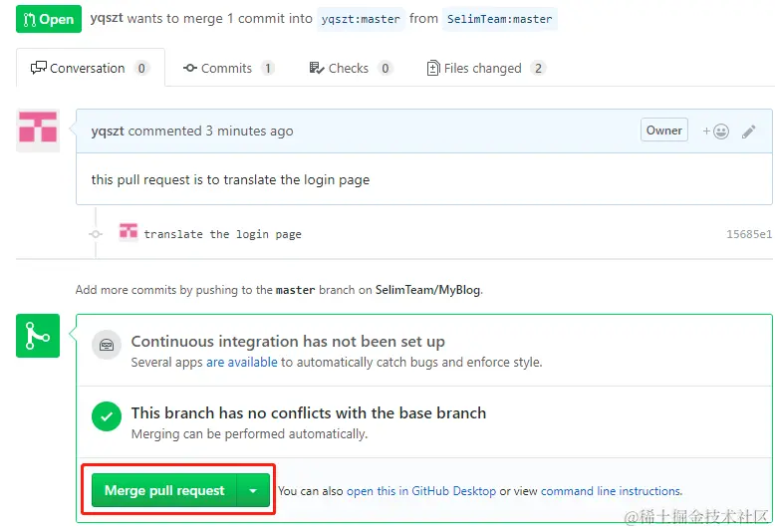The height and width of the screenshot is (532, 775).
Task: Click 'Continuous integration has not been set up' heading
Action: pyautogui.click(x=288, y=341)
